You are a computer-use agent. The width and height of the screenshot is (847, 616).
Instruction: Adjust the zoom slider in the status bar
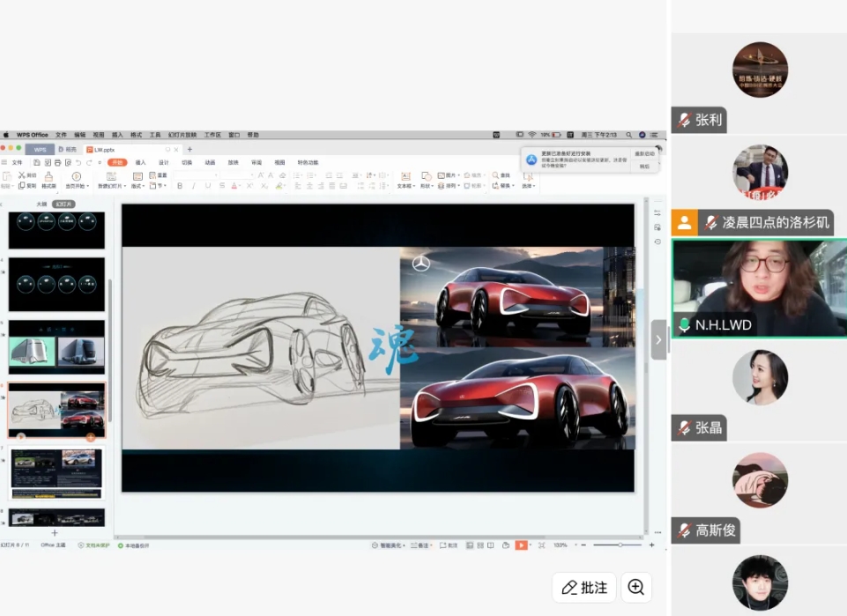[620, 545]
